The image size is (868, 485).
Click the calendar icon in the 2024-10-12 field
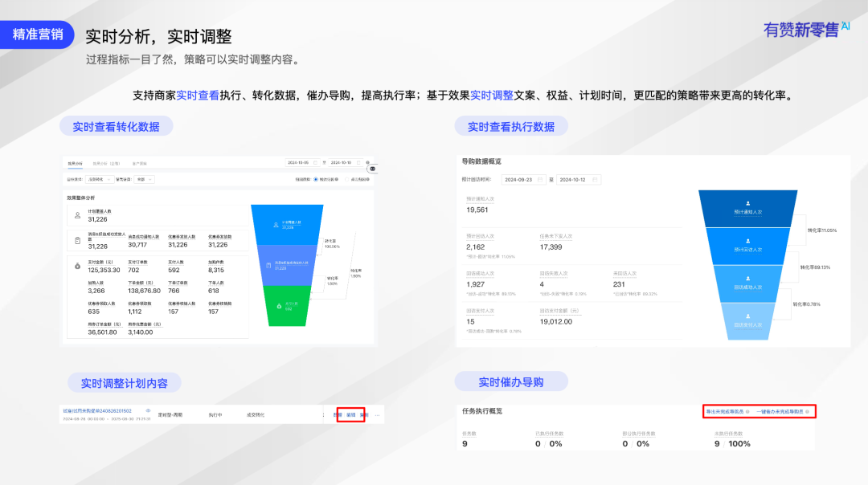click(595, 180)
